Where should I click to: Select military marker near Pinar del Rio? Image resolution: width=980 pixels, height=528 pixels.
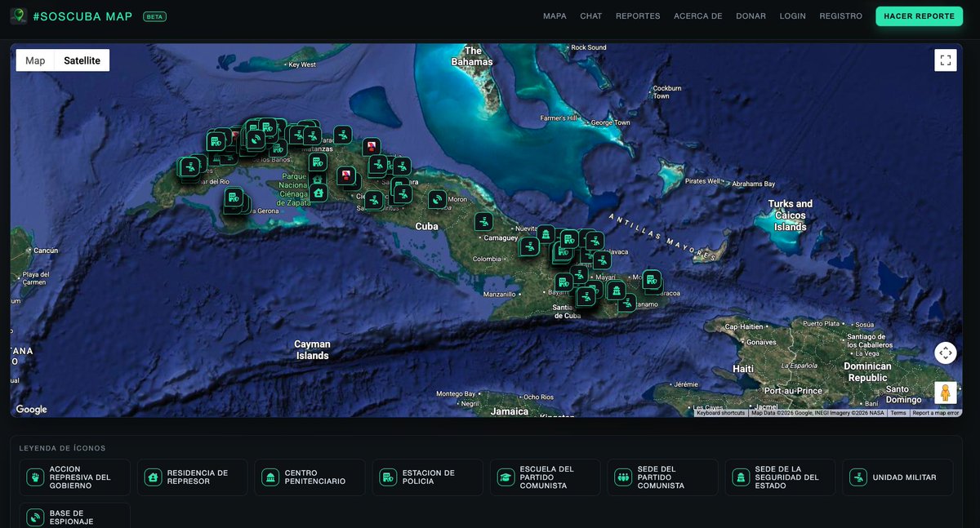pyautogui.click(x=190, y=167)
